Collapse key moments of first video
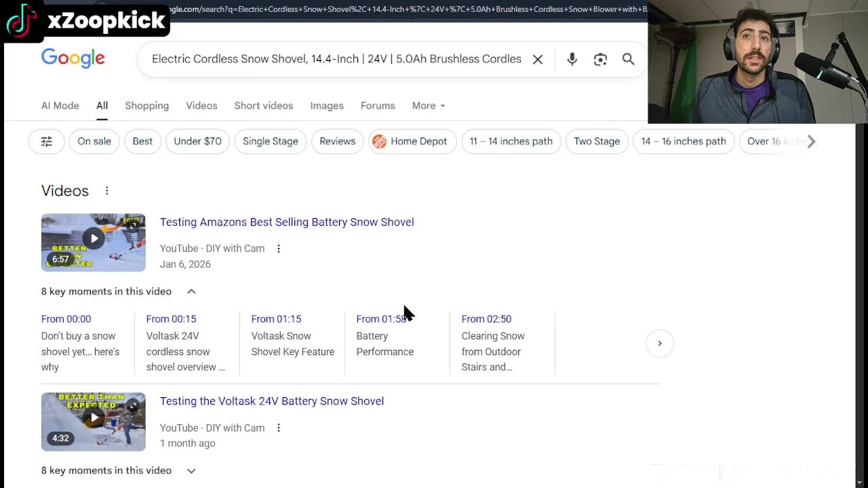This screenshot has height=488, width=868. tap(191, 291)
